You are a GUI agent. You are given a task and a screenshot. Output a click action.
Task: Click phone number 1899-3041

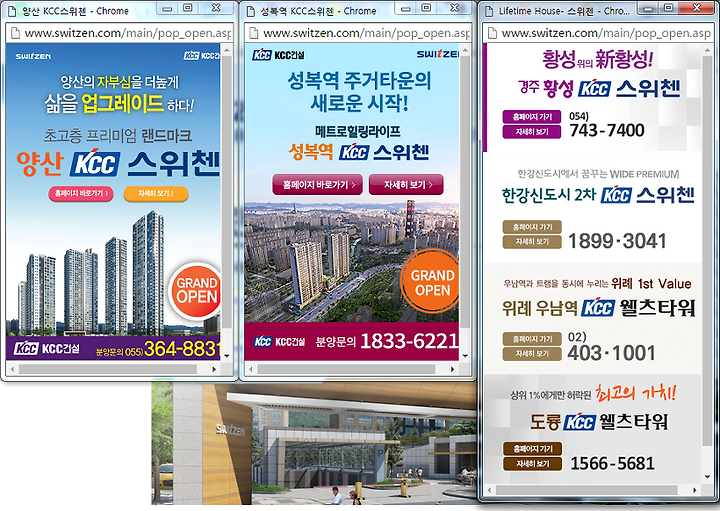coord(617,241)
